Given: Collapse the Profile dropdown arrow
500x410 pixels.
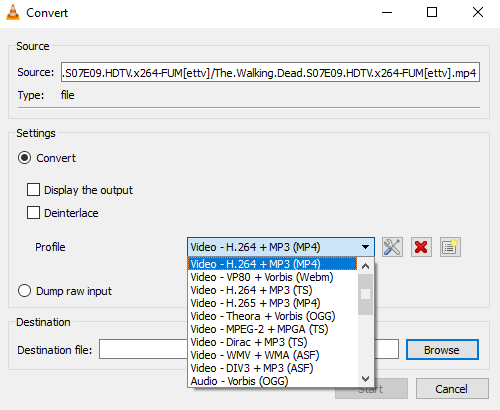Looking at the screenshot, I should [365, 247].
